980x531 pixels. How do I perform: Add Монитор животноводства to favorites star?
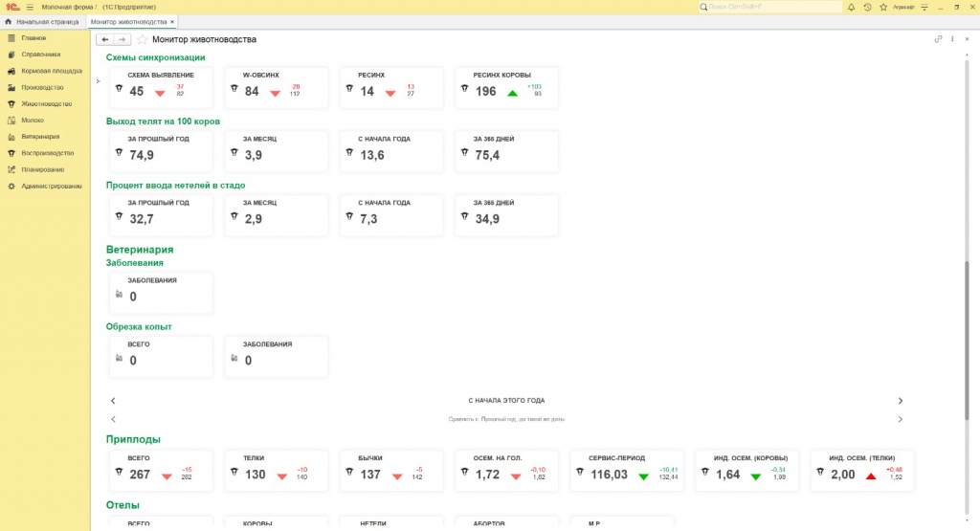click(143, 39)
